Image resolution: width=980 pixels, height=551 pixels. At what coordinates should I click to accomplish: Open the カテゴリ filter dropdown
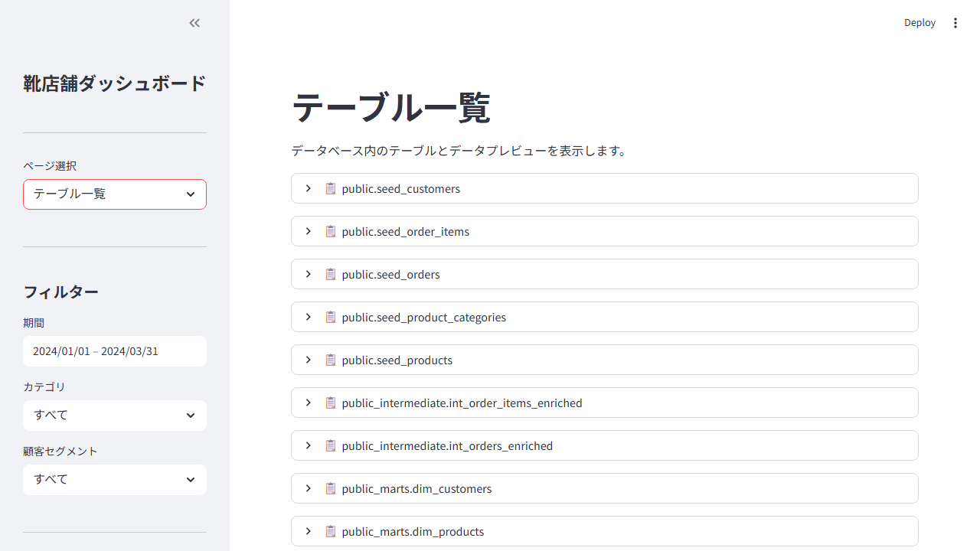114,416
